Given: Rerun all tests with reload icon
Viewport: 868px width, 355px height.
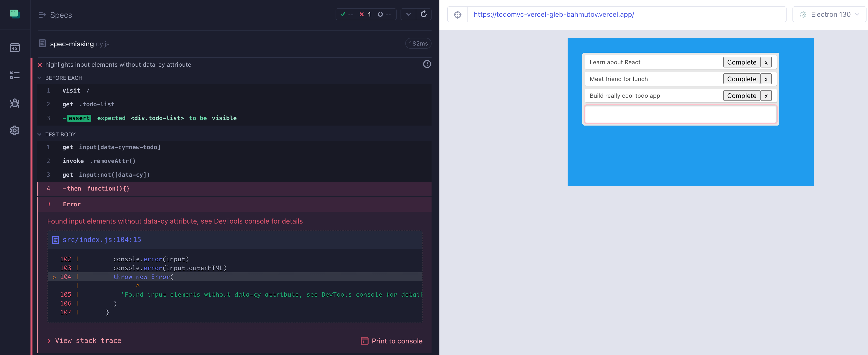Looking at the screenshot, I should click(x=424, y=14).
